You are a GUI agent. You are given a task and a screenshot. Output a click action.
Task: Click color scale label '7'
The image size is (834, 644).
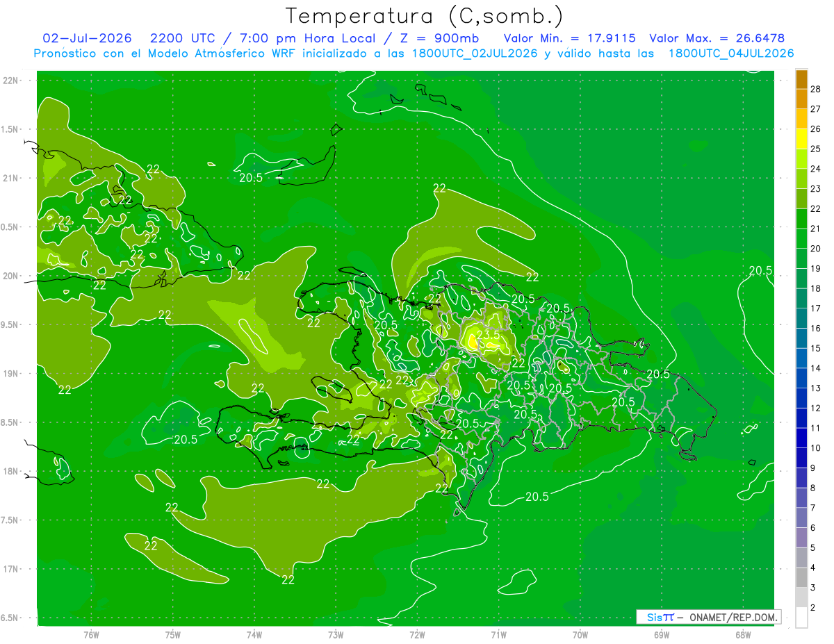pyautogui.click(x=813, y=508)
